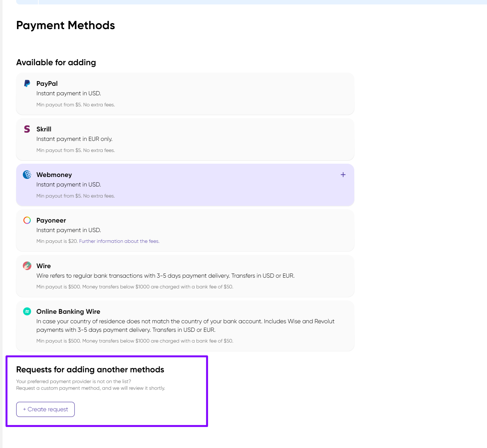This screenshot has width=487, height=448.
Task: Select the Skrill title
Action: pyautogui.click(x=44, y=129)
